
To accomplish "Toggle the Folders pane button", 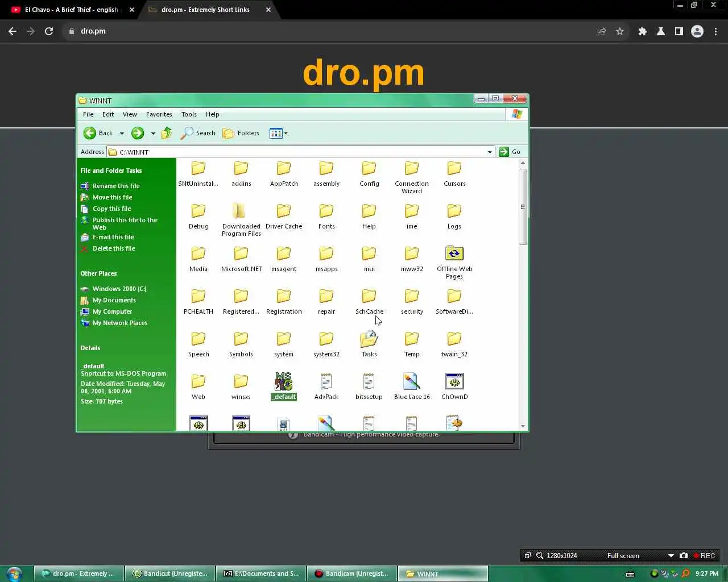I will coord(241,133).
